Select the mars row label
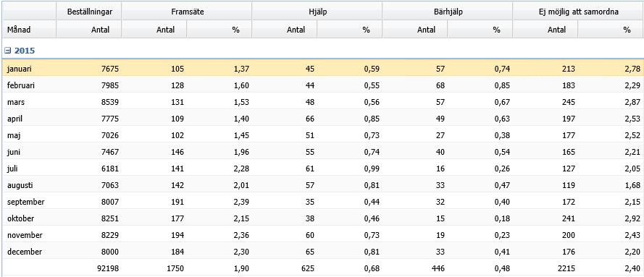The width and height of the screenshot is (644, 277). point(16,103)
